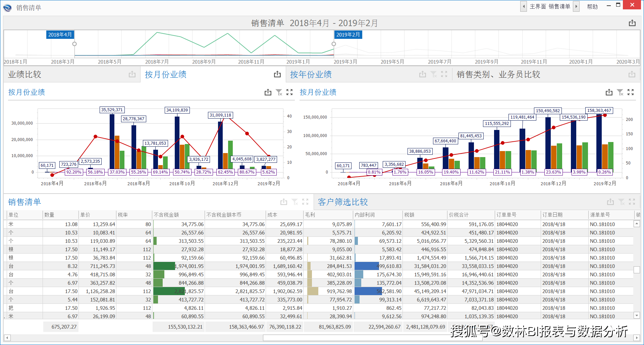The image size is (644, 345).
Task: Click the table's scroll-down arrow
Action: click(x=637, y=315)
